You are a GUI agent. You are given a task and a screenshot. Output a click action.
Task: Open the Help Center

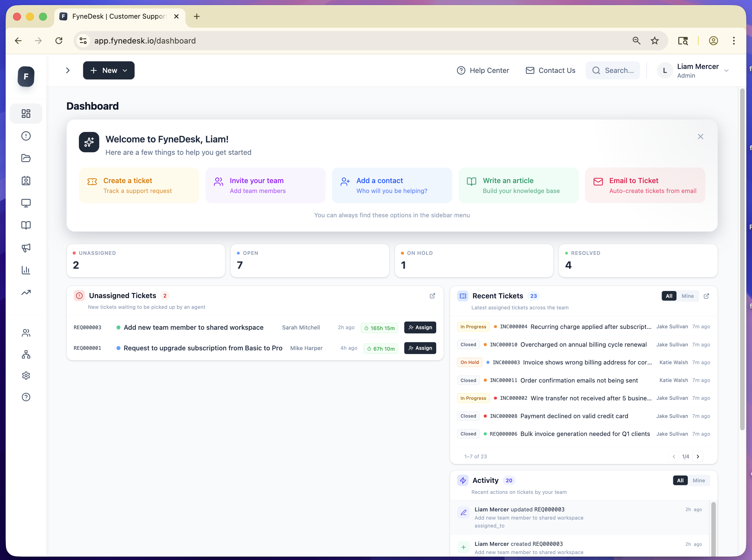pos(483,70)
